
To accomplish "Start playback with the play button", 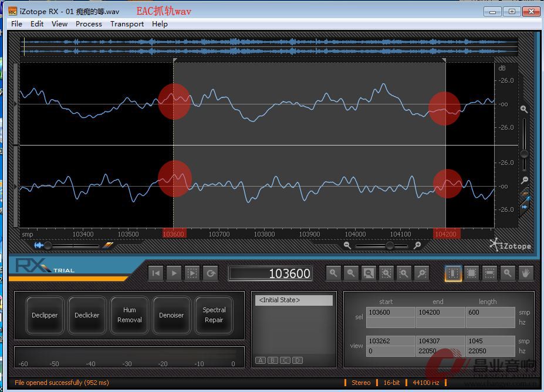I will pos(174,273).
